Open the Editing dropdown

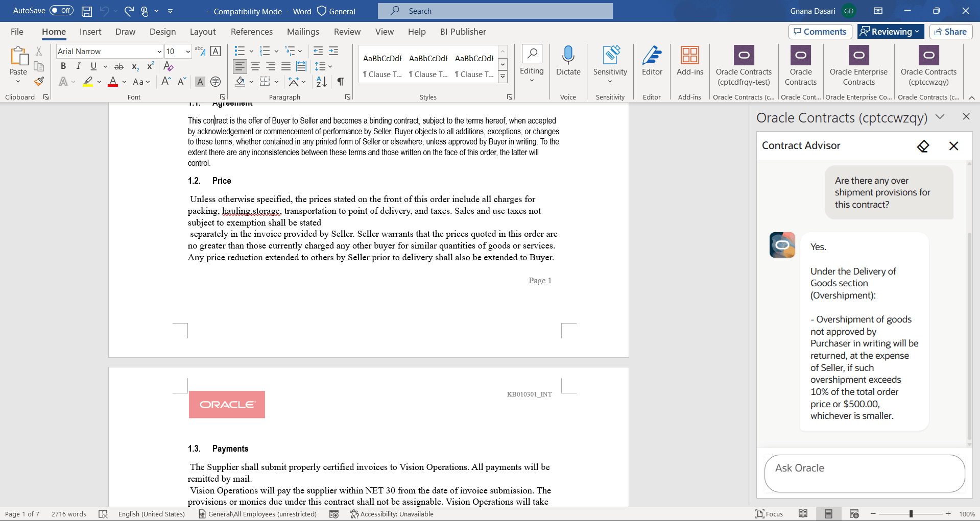532,65
